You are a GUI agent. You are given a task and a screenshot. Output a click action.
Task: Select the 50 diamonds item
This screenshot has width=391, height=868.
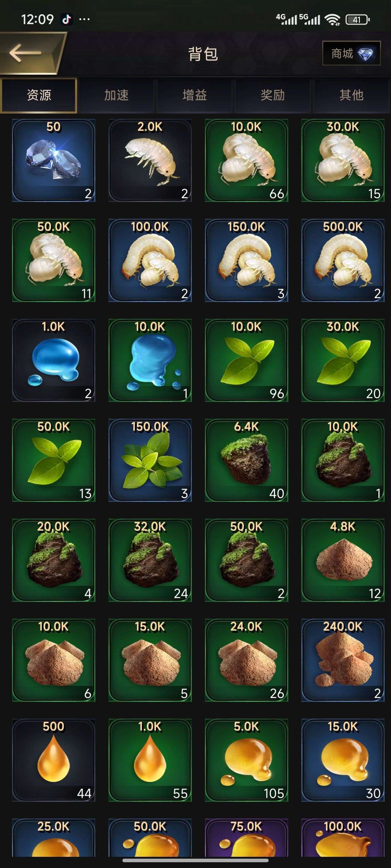coord(54,160)
